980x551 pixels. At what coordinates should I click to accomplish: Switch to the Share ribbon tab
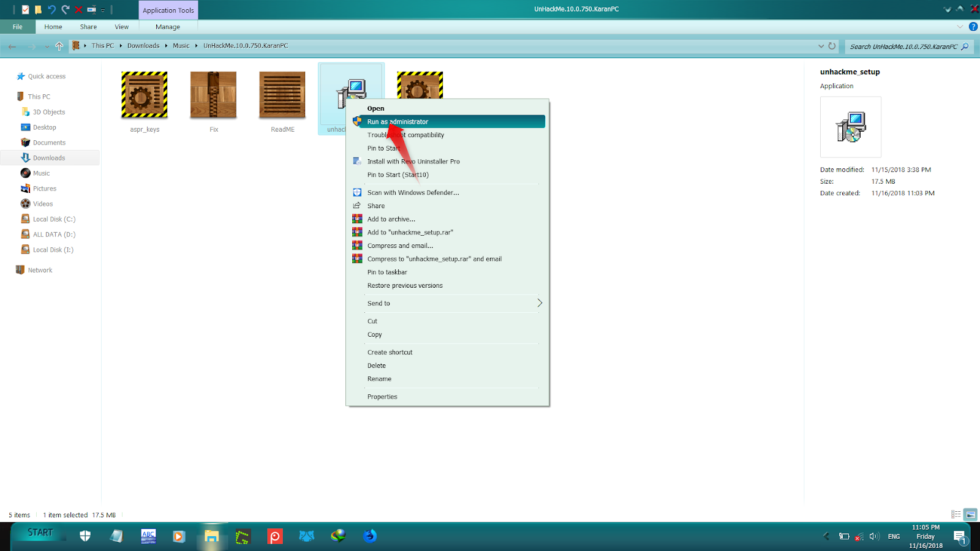pos(88,27)
